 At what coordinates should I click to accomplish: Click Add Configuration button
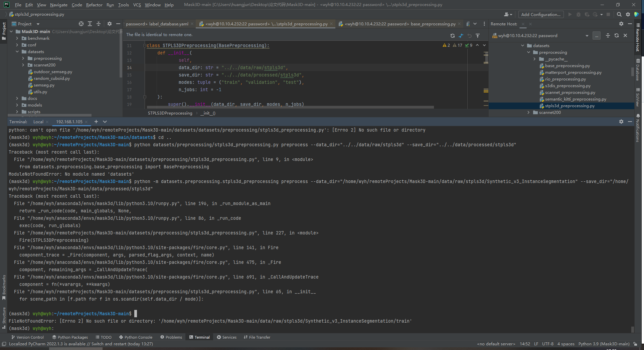(541, 14)
